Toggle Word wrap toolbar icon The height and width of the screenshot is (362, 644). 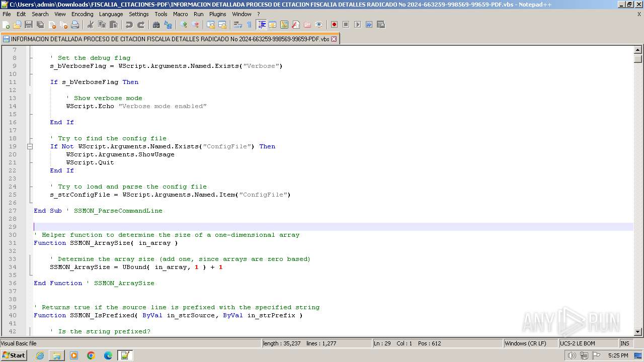238,25
